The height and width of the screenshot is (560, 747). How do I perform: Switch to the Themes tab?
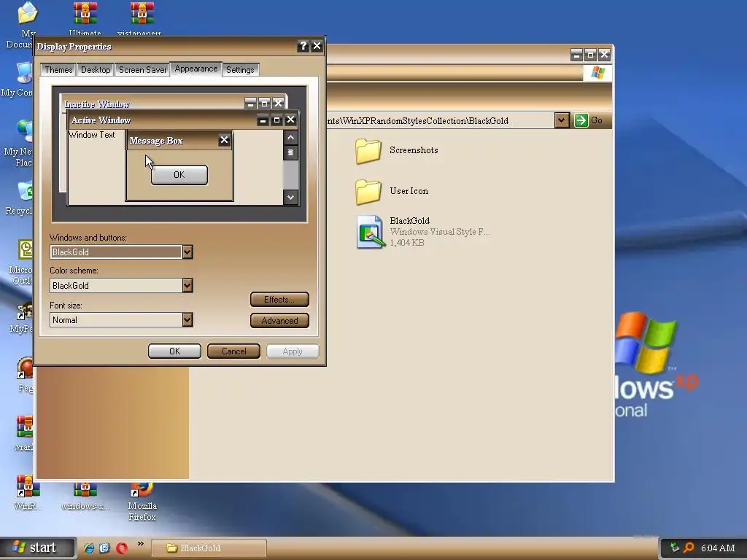58,69
